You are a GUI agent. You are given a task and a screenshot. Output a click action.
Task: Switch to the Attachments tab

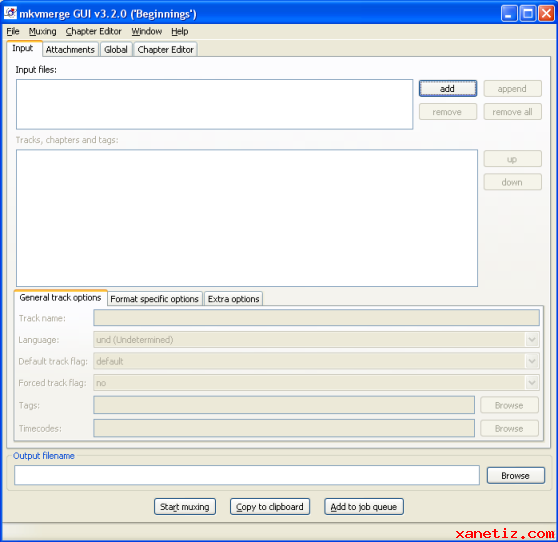point(70,49)
